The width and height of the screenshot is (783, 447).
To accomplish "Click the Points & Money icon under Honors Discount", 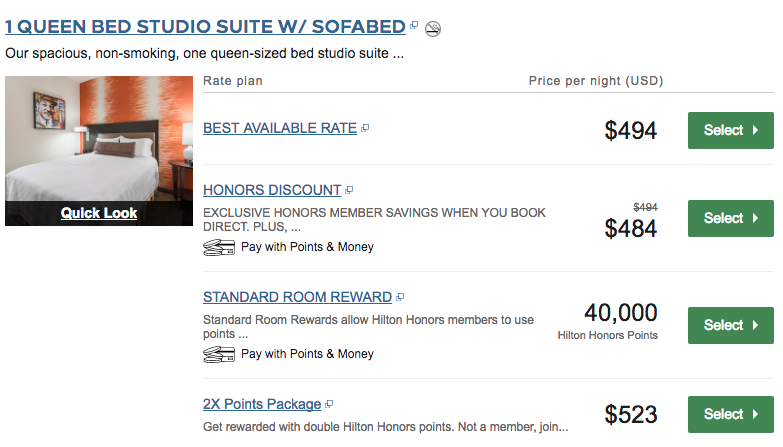I will tap(218, 247).
